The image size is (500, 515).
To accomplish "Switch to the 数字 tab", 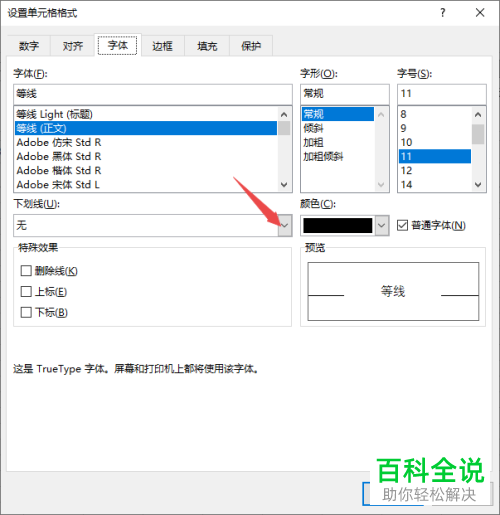I will tap(29, 46).
